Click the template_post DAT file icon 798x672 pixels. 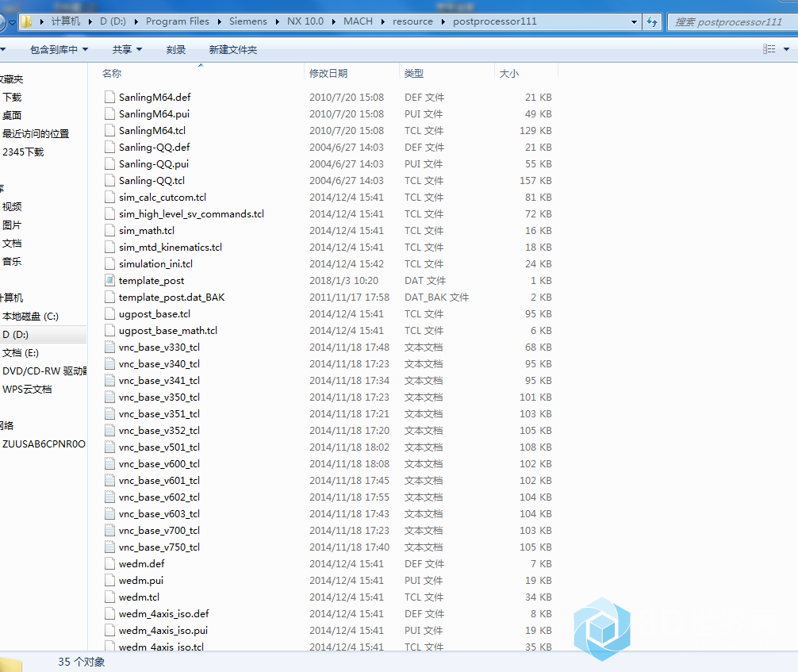[x=109, y=281]
